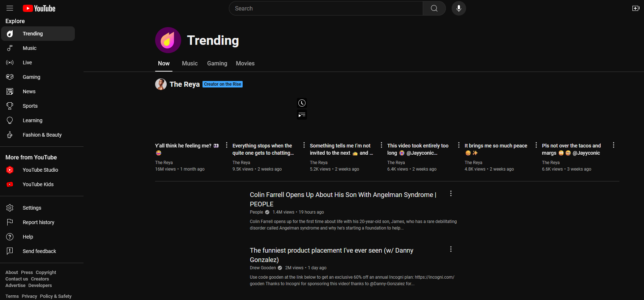Open the Creators footer link
Screen dimensions: 644x300
click(40, 279)
